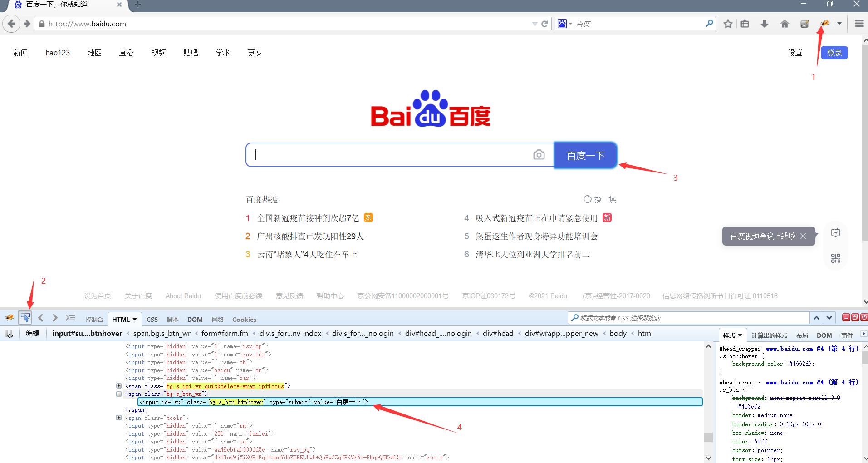Select the input id="su" HTML line

pos(420,402)
